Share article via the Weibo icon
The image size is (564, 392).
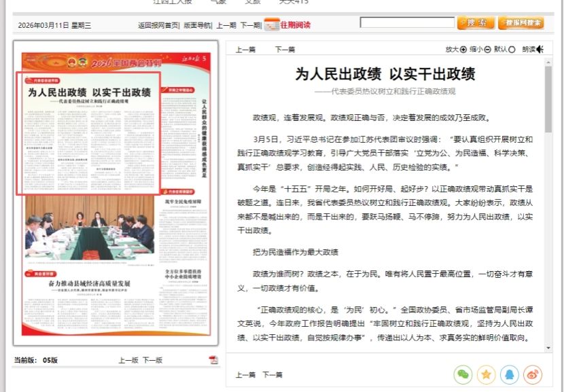coord(533,374)
